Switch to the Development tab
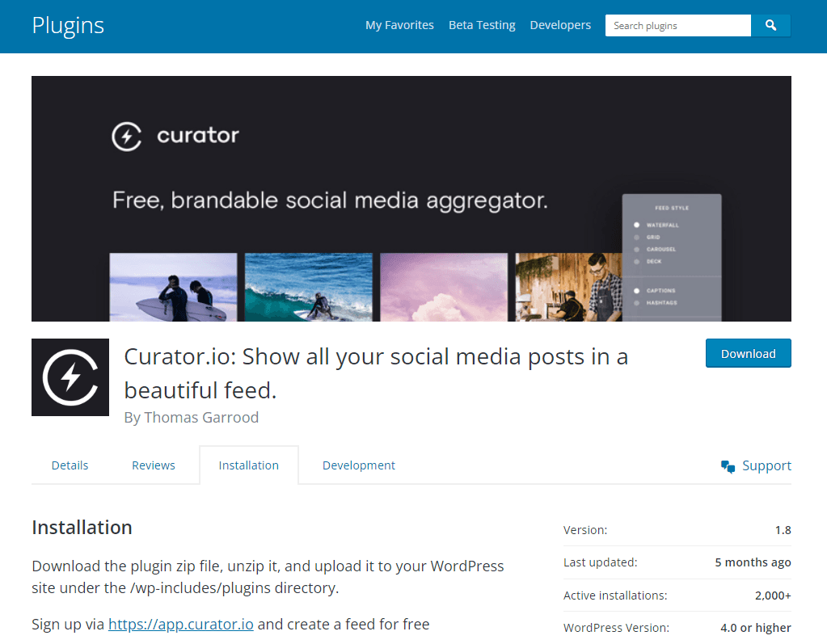The height and width of the screenshot is (644, 827). pos(358,465)
